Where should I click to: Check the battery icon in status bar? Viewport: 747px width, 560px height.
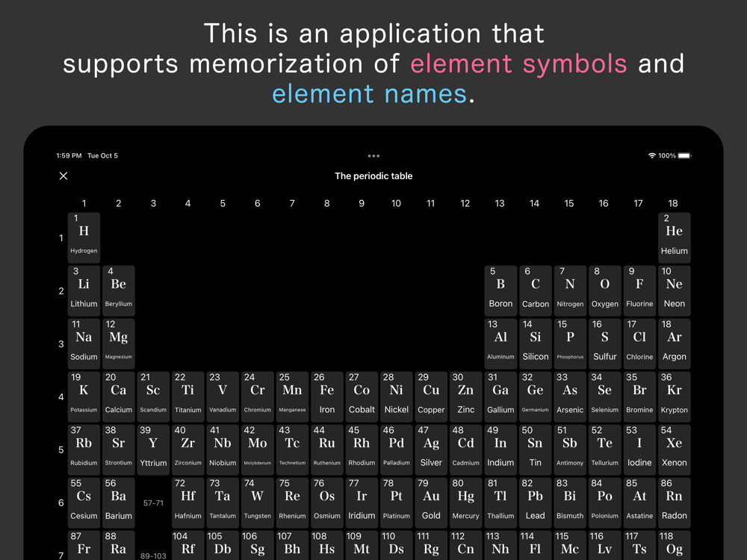pos(684,156)
